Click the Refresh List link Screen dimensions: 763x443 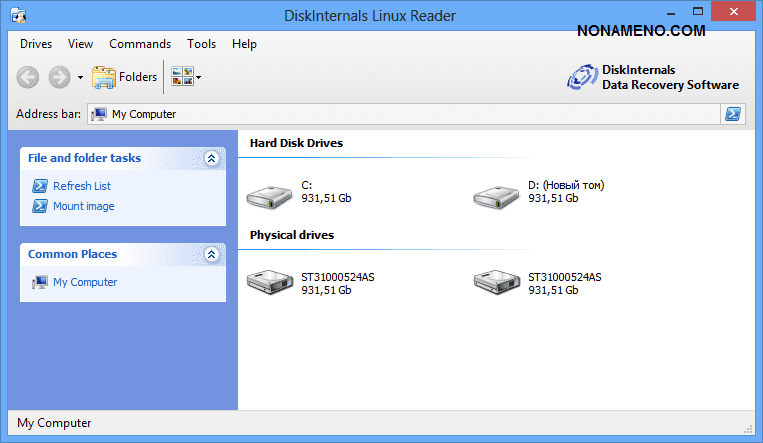click(81, 186)
